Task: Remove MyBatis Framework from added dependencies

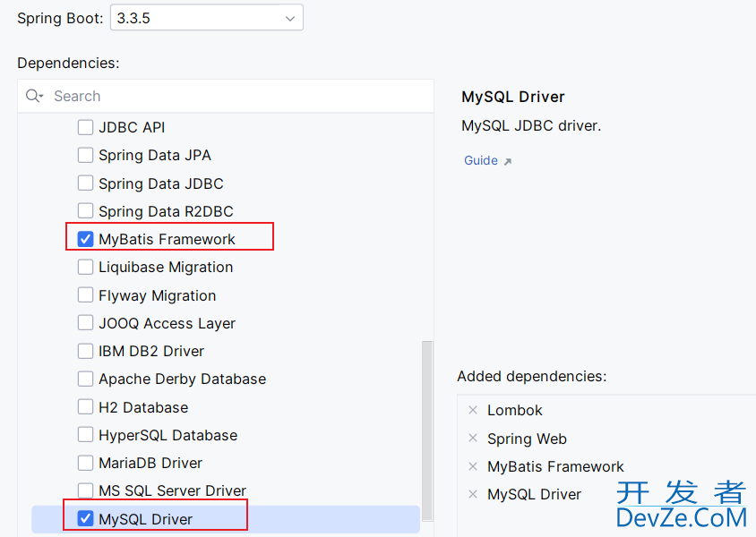Action: (473, 465)
